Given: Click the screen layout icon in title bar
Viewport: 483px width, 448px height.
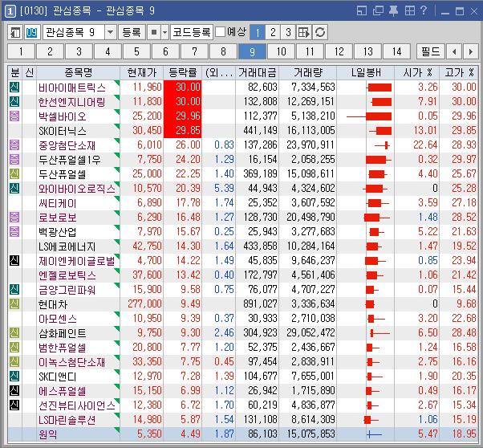Looking at the screenshot, I should tap(362, 11).
